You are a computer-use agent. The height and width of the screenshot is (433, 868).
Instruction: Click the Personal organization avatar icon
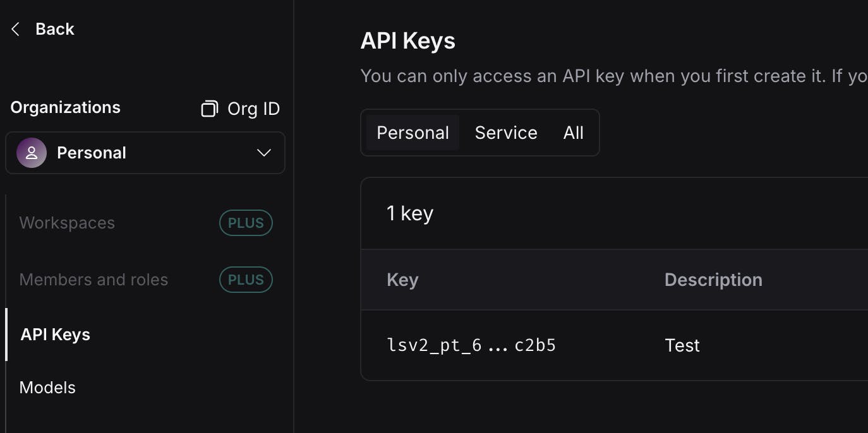(32, 153)
